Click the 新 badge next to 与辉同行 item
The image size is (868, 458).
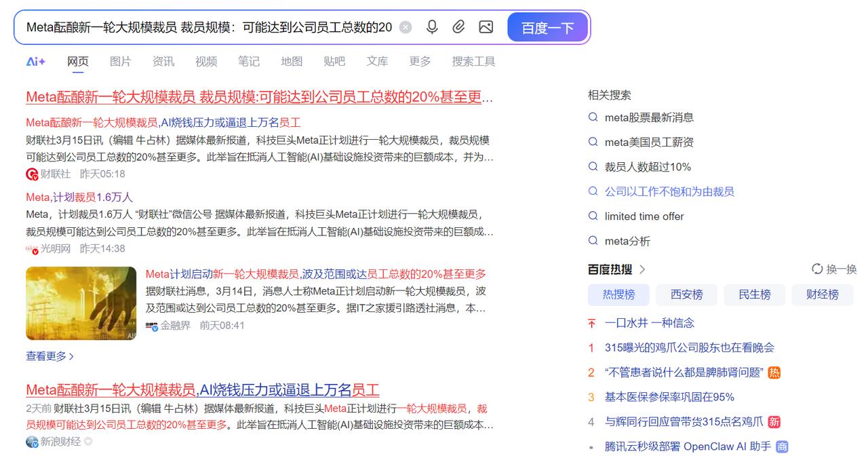click(x=774, y=422)
